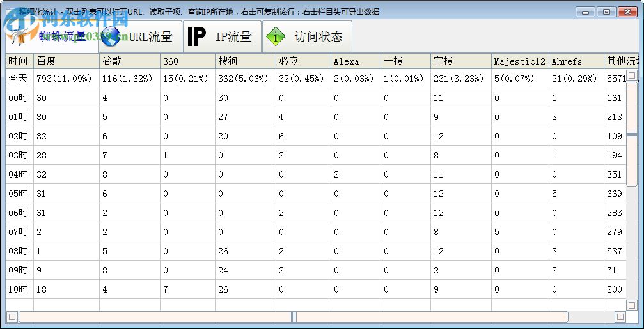This screenshot has height=329, width=644.
Task: Click the globe icon on URL流量 tab
Action: (x=111, y=37)
